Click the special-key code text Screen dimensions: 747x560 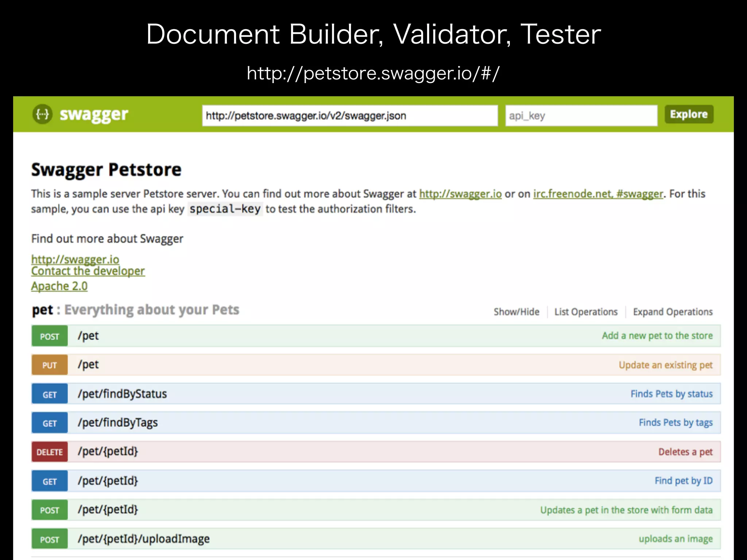(x=225, y=209)
